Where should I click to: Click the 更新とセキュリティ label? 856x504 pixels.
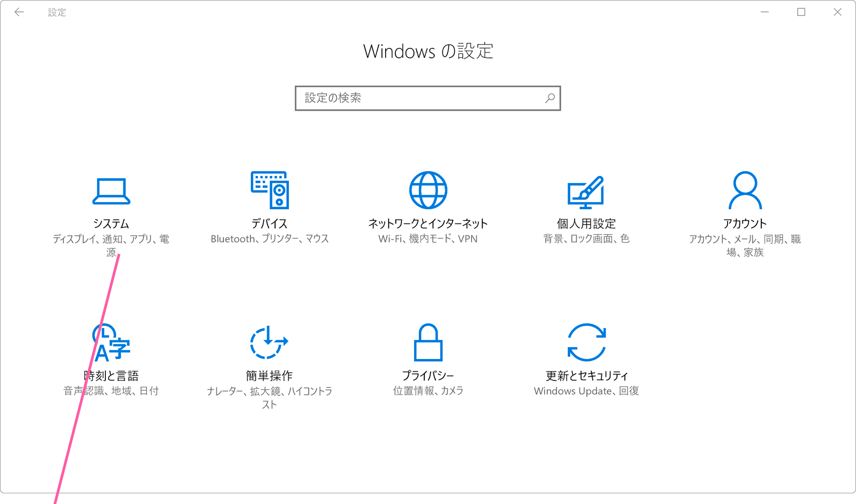coord(586,376)
